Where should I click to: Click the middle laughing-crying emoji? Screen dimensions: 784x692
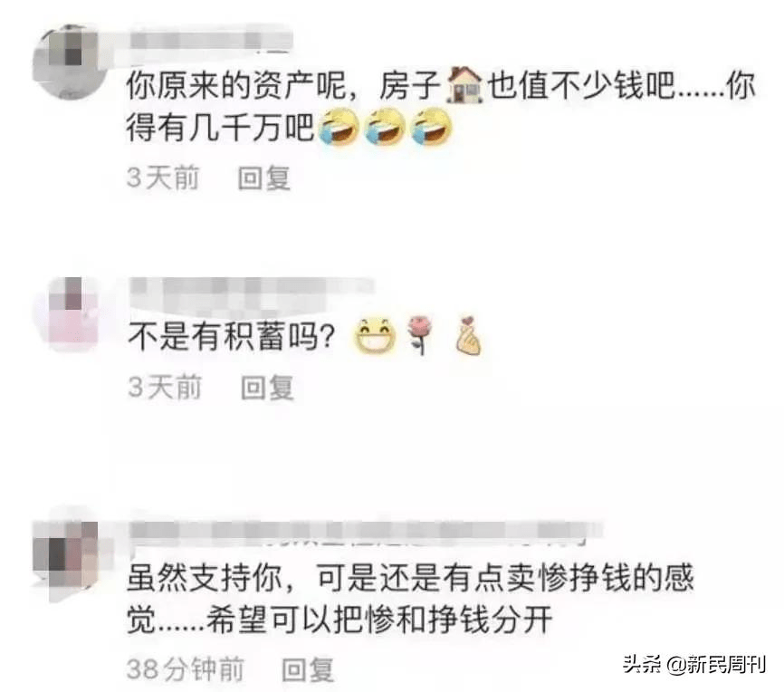click(x=385, y=127)
